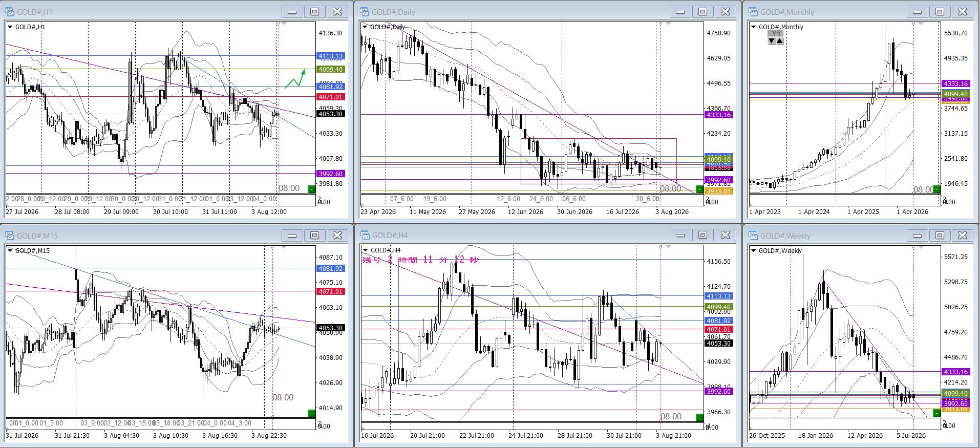980x448 pixels.
Task: Click the 4113.13 price label in H1 chart
Action: coord(331,56)
